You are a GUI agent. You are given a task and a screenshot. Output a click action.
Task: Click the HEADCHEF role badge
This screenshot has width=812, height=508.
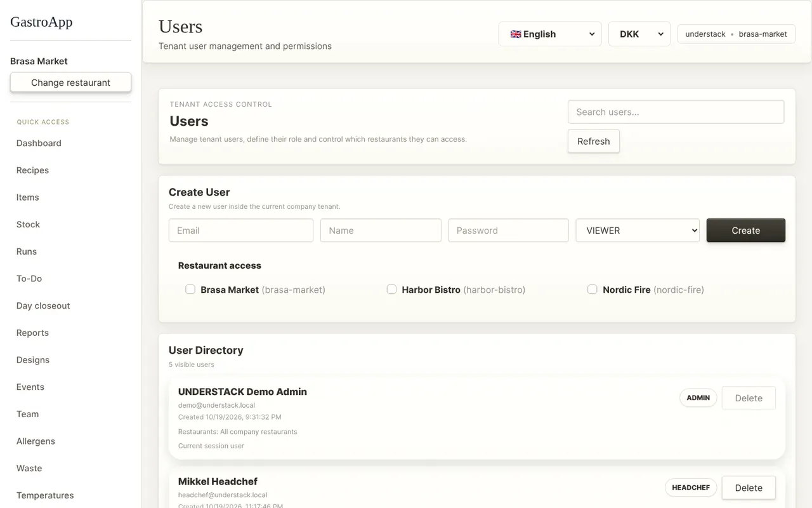(x=691, y=488)
